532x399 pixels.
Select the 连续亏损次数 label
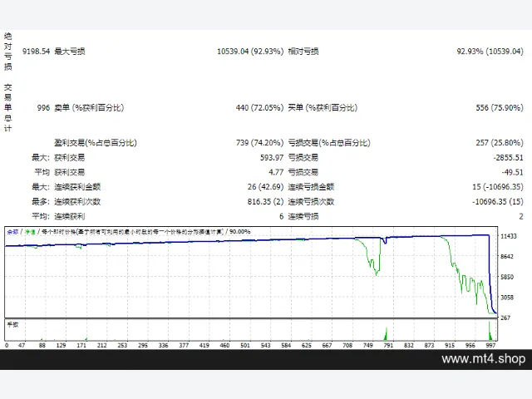tap(311, 201)
